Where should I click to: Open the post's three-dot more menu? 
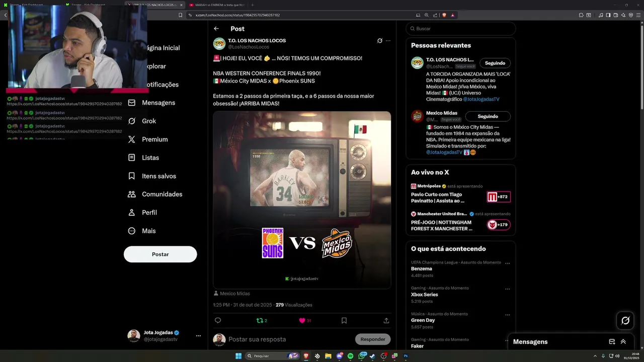(388, 41)
